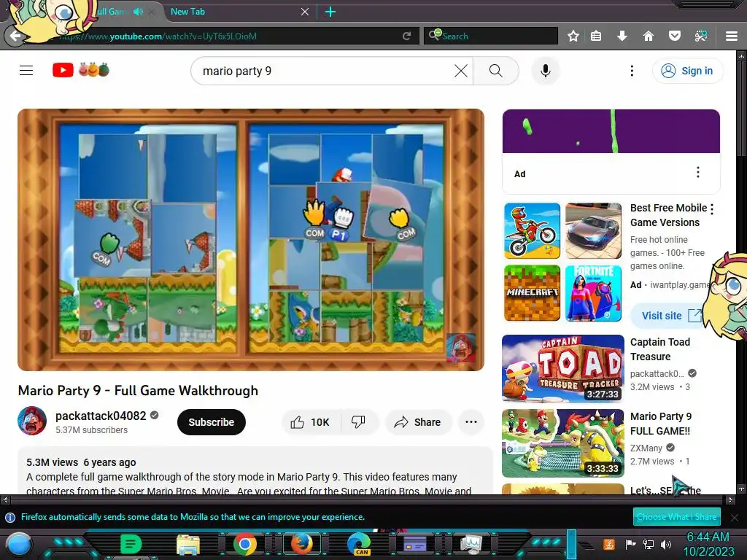Clear the mario party 9 search text
Viewport: 747px width, 560px height.
(x=461, y=71)
